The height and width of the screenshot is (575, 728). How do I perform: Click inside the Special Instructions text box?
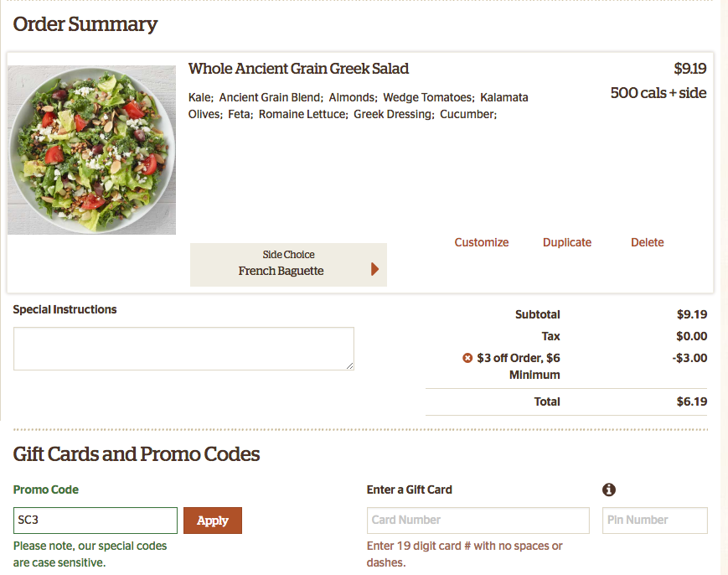[x=183, y=349]
